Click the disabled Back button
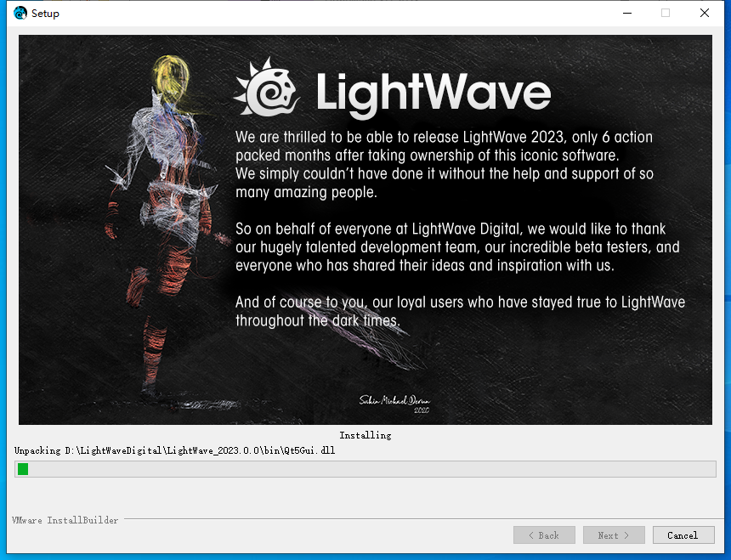Viewport: 731px width, 560px height. point(544,535)
